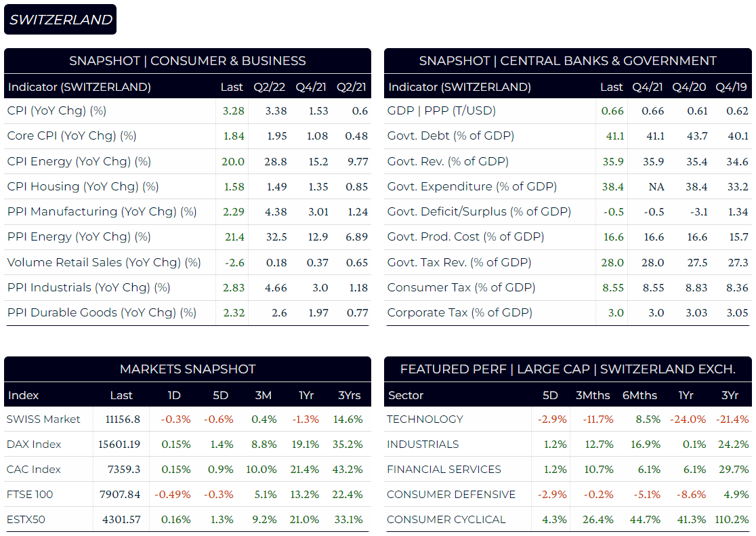Open GDP | PPP (T/USD) indicator

tap(441, 111)
